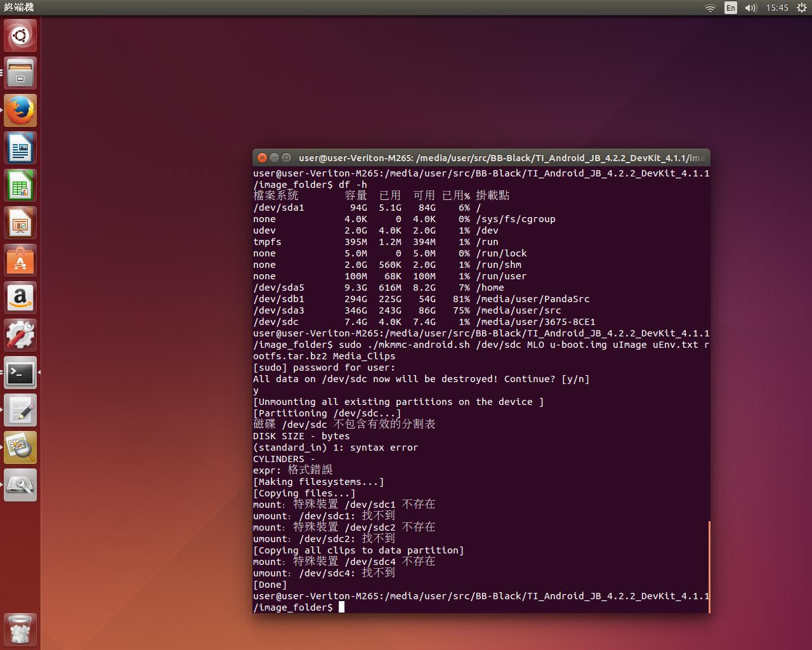Minimize the terminal window
812x650 pixels.
click(274, 157)
